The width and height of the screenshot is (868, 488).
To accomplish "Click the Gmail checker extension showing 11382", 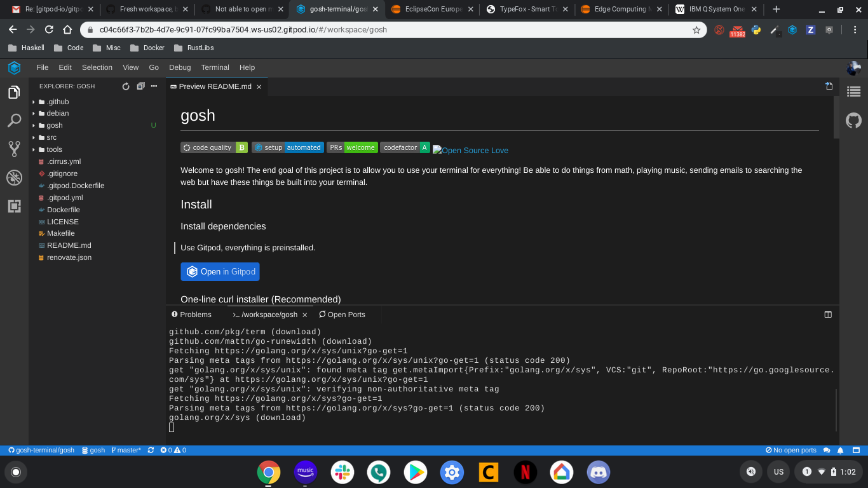I will click(738, 30).
